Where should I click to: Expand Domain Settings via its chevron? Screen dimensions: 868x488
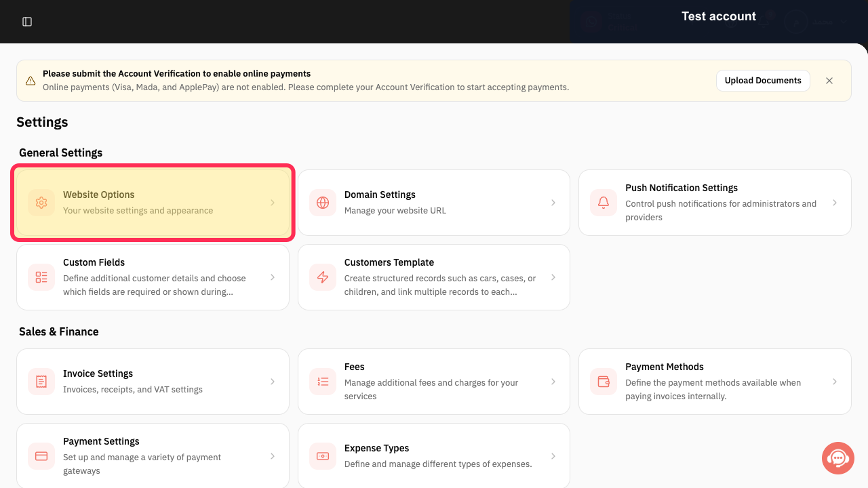click(553, 203)
